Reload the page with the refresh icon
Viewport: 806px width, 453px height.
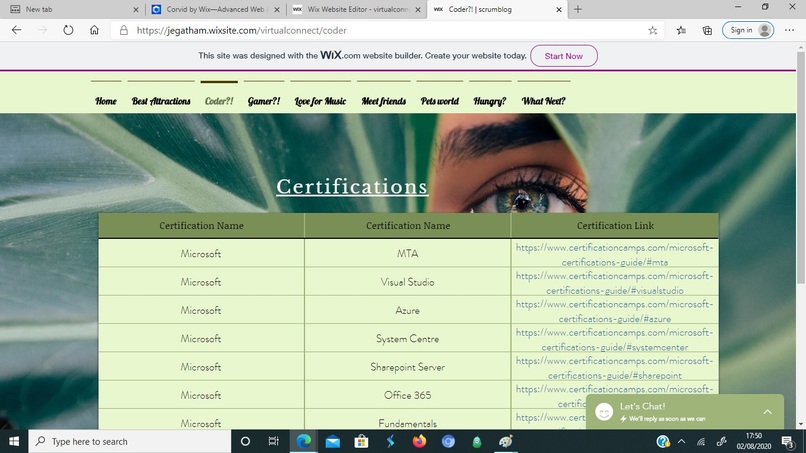(68, 30)
